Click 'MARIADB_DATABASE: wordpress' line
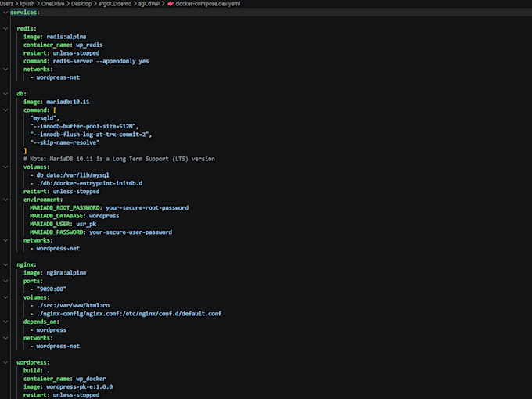This screenshot has width=532, height=399. [74, 216]
